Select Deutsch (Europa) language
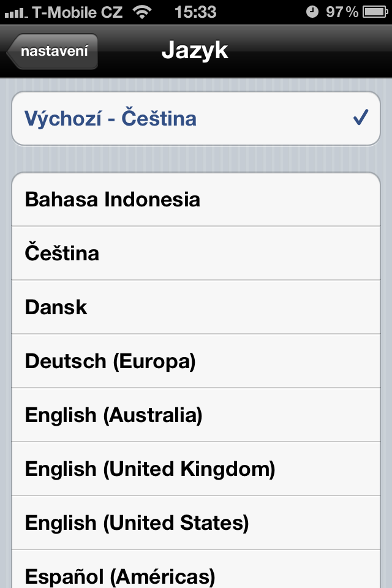 pyautogui.click(x=110, y=361)
